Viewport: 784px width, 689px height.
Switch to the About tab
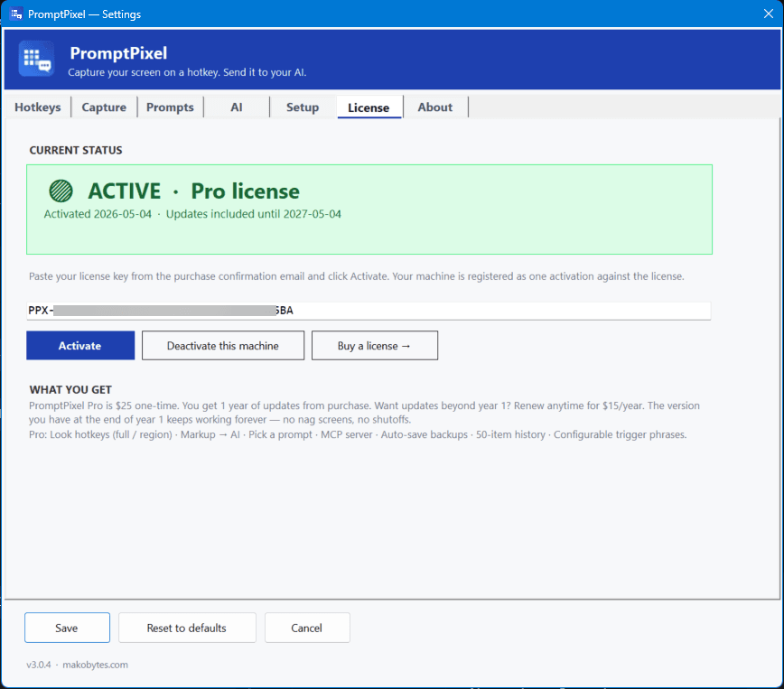click(435, 107)
